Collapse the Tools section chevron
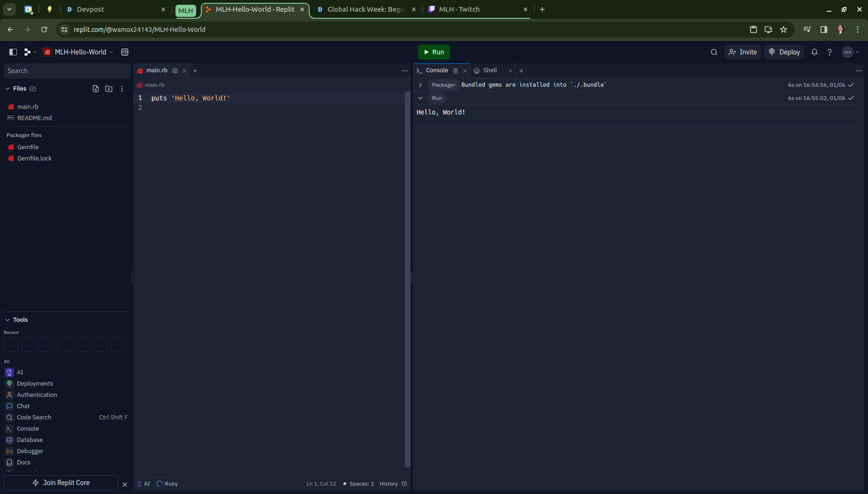The image size is (868, 494). [x=8, y=320]
